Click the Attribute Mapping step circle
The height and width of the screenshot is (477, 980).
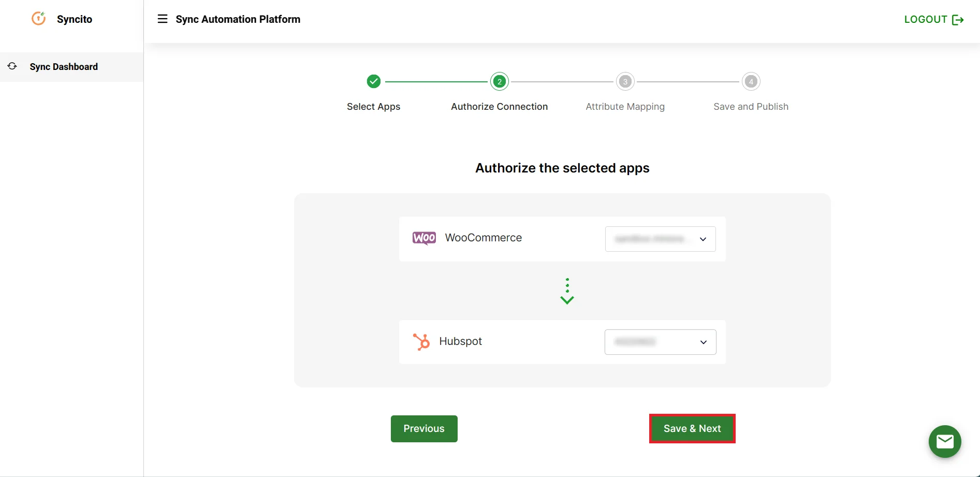pos(625,81)
